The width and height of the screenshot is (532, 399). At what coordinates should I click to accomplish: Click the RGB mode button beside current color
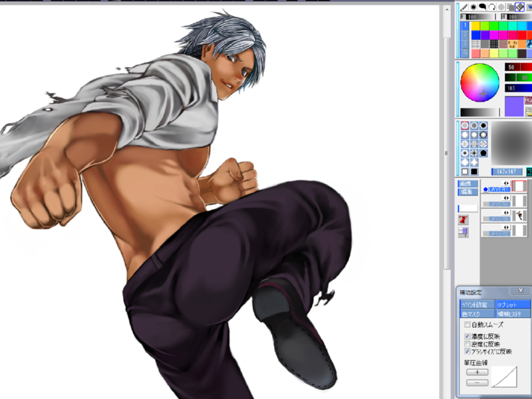(528, 100)
